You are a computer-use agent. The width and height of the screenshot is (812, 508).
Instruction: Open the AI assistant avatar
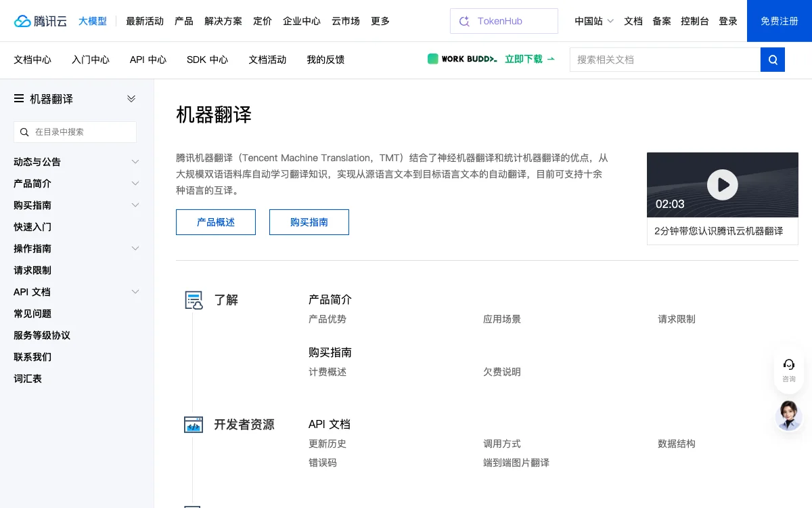pyautogui.click(x=789, y=415)
